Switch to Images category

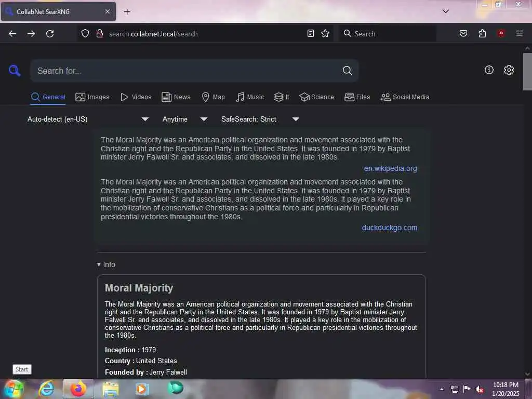(92, 97)
